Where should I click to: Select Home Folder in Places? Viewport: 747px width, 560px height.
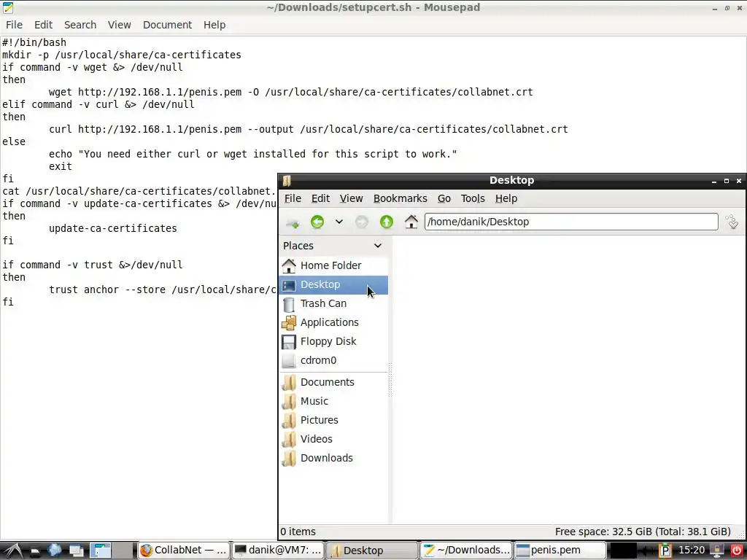[333, 265]
